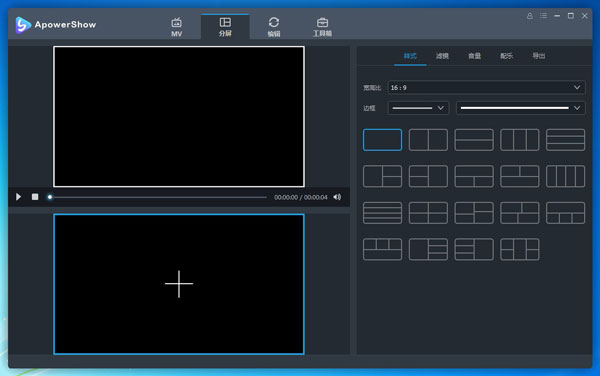Switch to the 分屏 split-screen tab
The width and height of the screenshot is (600, 376).
pos(225,27)
